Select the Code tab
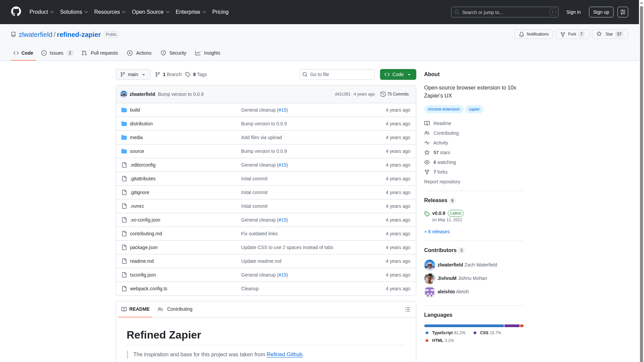644x362 pixels. point(23,53)
